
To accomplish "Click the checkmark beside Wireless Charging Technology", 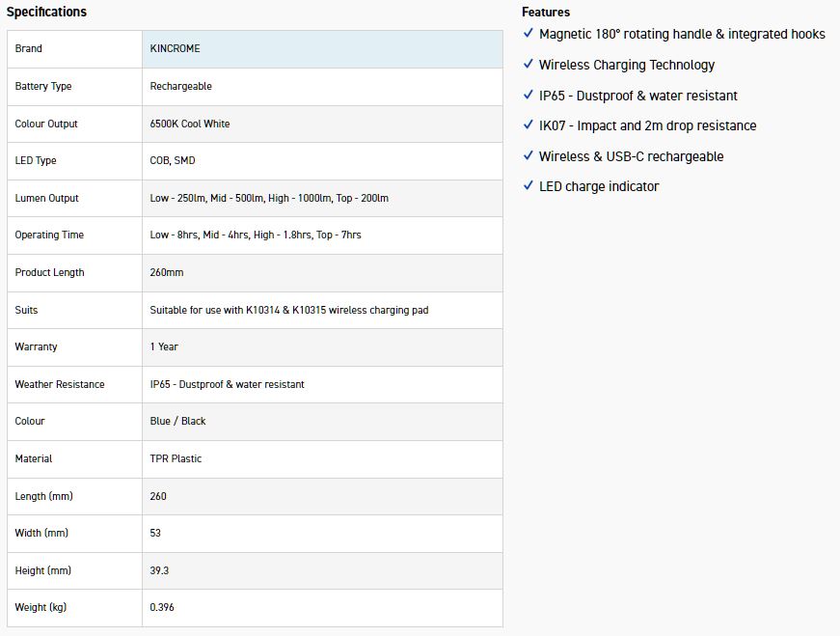I will tap(528, 65).
